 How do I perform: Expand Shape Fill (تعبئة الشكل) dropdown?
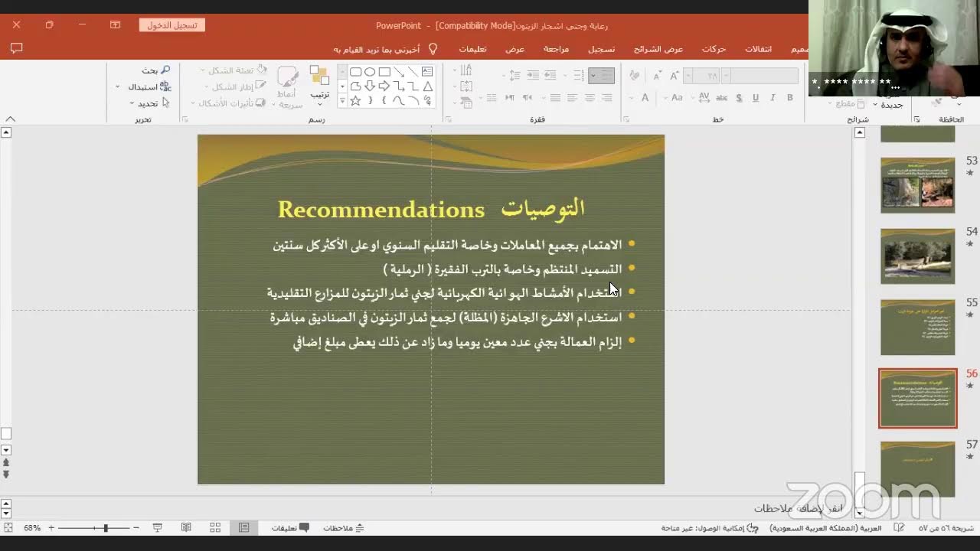click(x=202, y=70)
